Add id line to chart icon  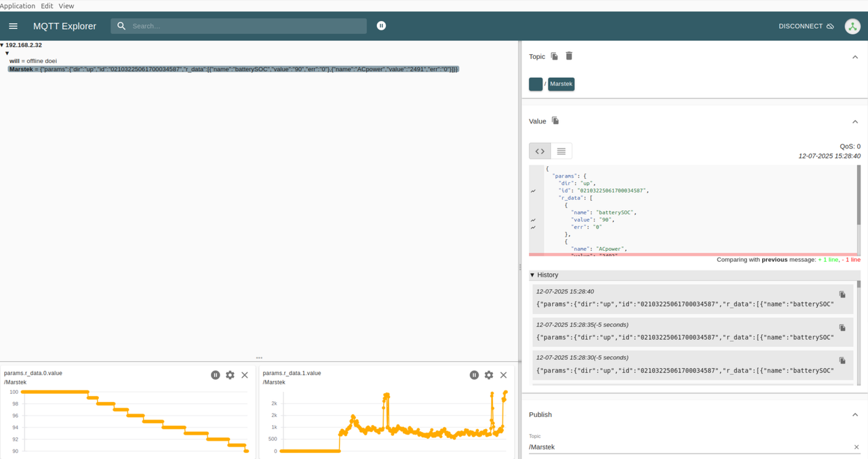(533, 191)
